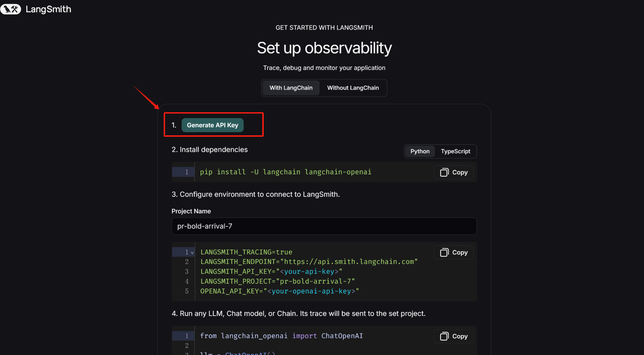
Task: Copy the pip install command
Action: [x=454, y=172]
